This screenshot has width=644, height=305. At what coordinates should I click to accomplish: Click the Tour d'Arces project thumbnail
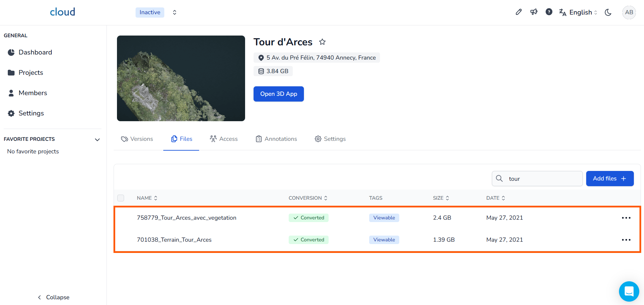point(181,78)
